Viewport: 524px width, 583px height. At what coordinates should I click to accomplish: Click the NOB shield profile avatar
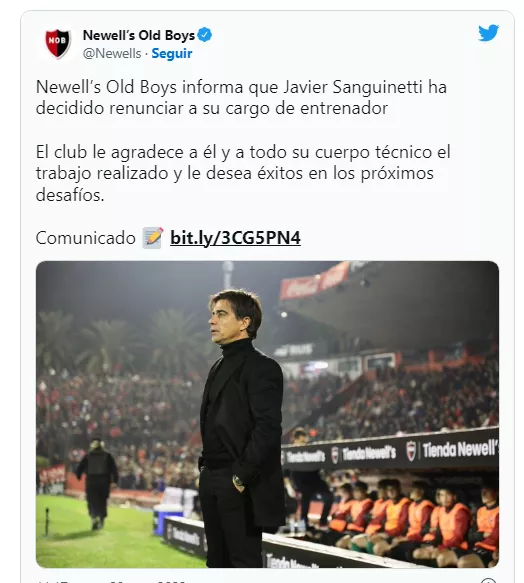tap(58, 43)
